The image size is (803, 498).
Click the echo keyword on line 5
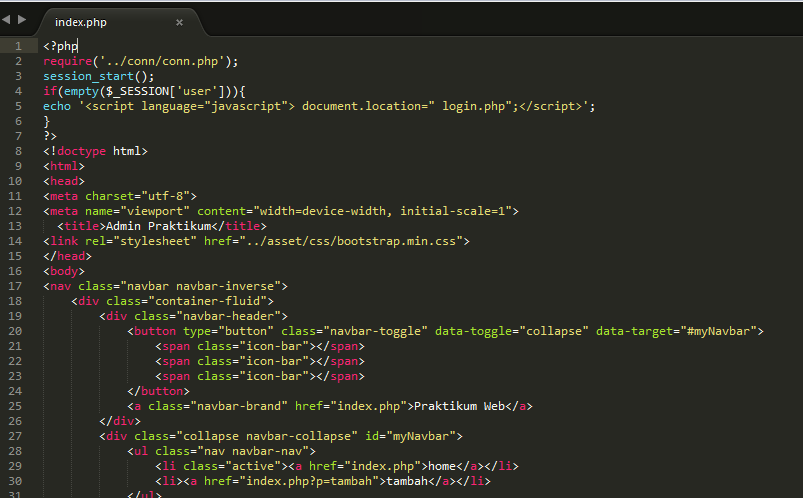tap(57, 106)
